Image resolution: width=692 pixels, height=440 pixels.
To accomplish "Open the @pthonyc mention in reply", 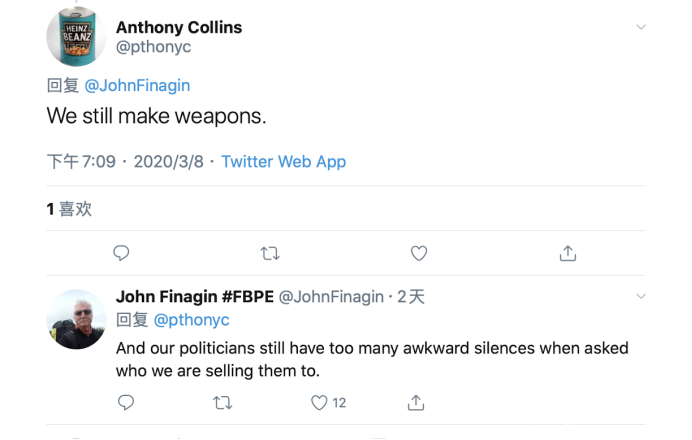I will [191, 320].
